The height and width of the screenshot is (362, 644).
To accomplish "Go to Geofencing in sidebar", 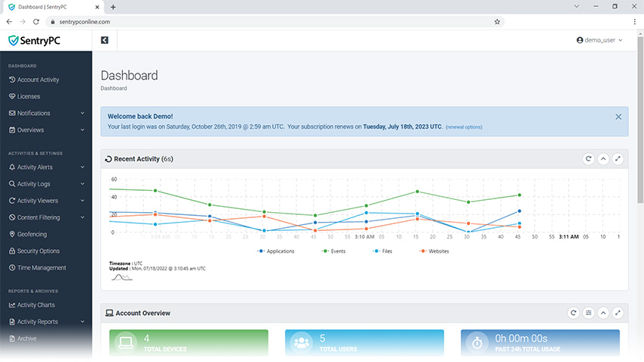I will 32,234.
